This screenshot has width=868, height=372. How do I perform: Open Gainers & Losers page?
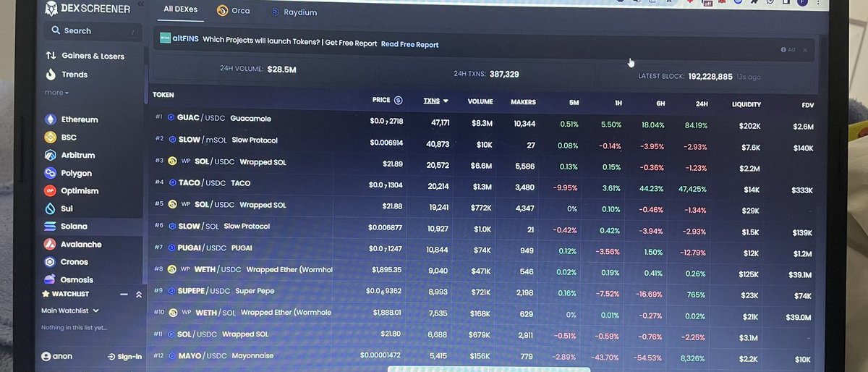(85, 56)
